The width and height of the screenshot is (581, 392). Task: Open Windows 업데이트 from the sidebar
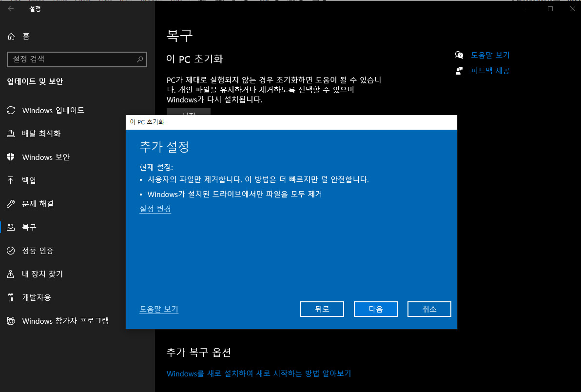pyautogui.click(x=51, y=110)
